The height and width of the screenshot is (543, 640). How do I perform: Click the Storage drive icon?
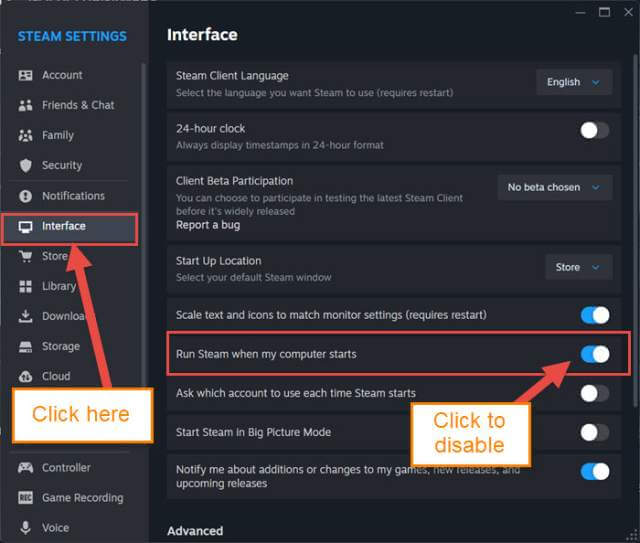click(x=25, y=347)
